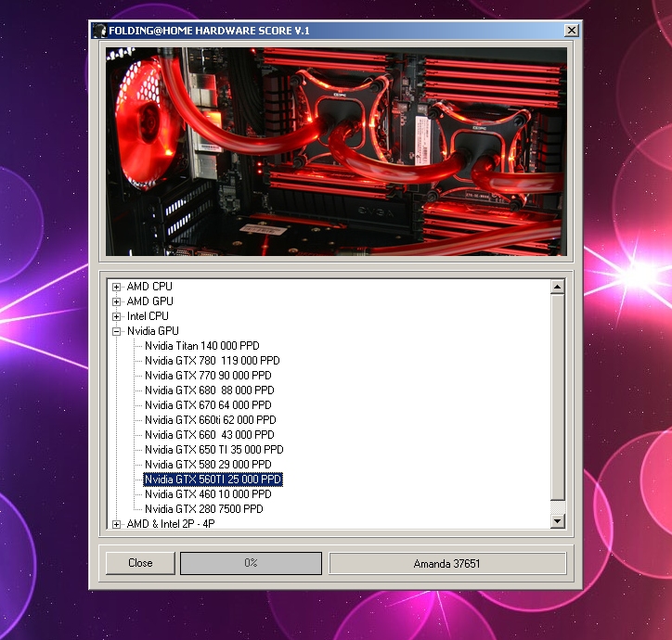This screenshot has height=640, width=672.
Task: Select Nvidia GTX 680 88 000 PPD
Action: click(x=210, y=390)
